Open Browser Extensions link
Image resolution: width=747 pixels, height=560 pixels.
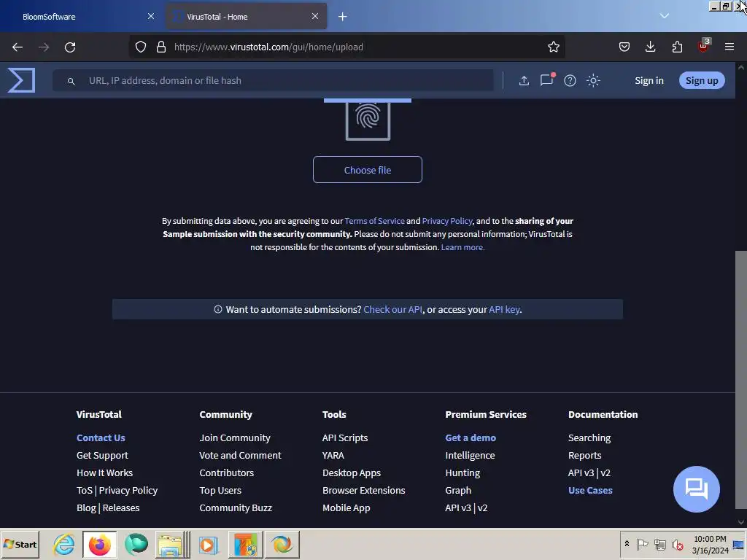pyautogui.click(x=363, y=490)
